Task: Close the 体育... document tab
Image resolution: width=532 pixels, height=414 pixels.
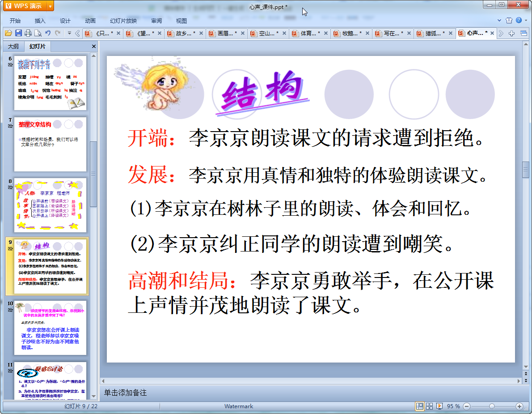Action: click(x=326, y=33)
